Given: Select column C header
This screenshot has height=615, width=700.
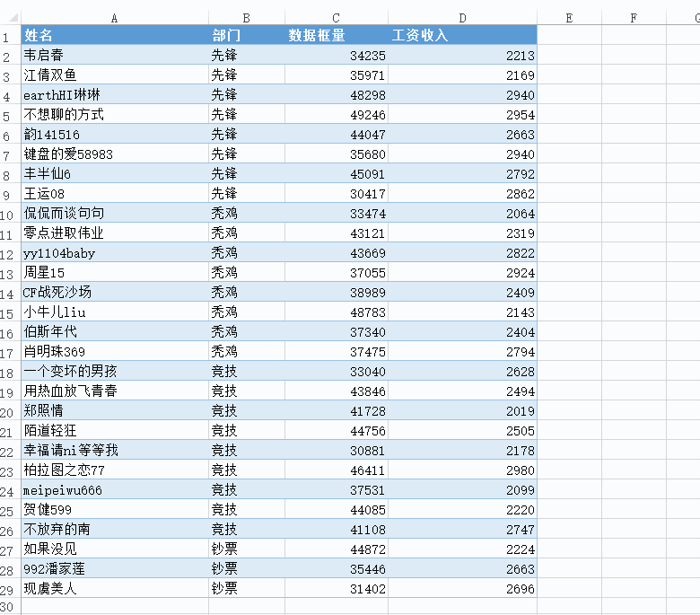Looking at the screenshot, I should pos(337,18).
